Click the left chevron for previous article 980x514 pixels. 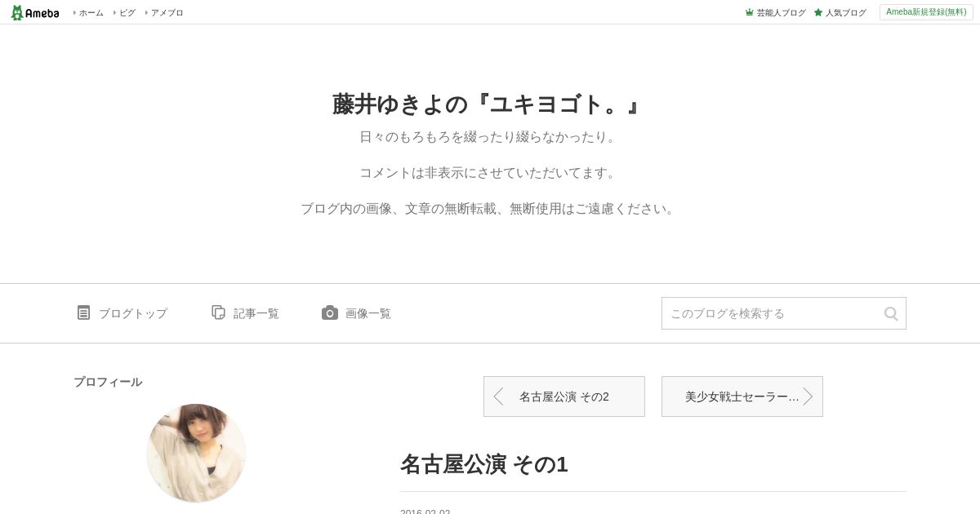(x=498, y=397)
